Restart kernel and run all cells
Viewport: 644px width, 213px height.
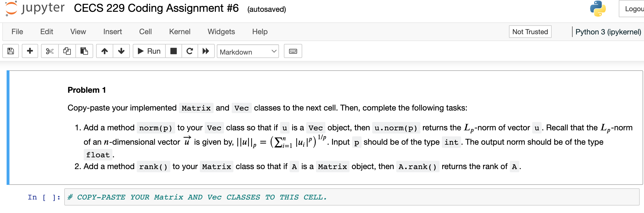[206, 51]
